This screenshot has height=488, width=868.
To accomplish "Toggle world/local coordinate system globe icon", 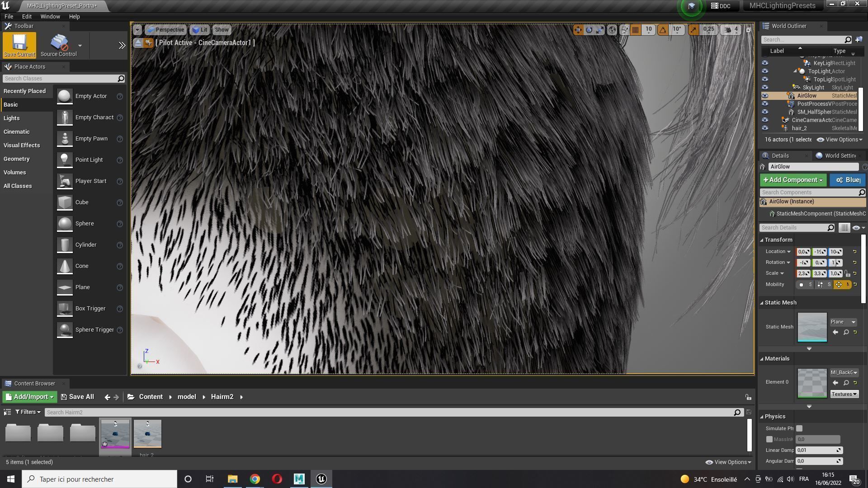I will 612,30.
